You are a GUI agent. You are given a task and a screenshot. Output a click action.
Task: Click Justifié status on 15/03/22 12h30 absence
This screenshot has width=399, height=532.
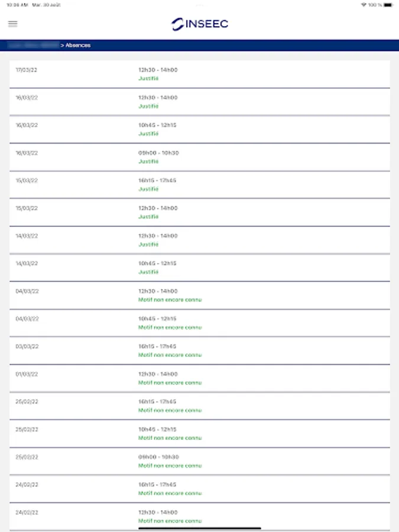point(148,217)
